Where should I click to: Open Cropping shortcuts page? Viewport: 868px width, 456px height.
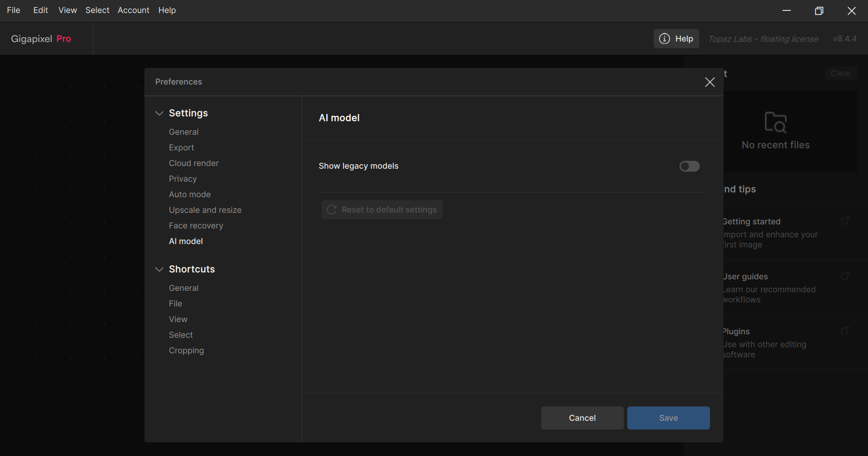click(186, 351)
